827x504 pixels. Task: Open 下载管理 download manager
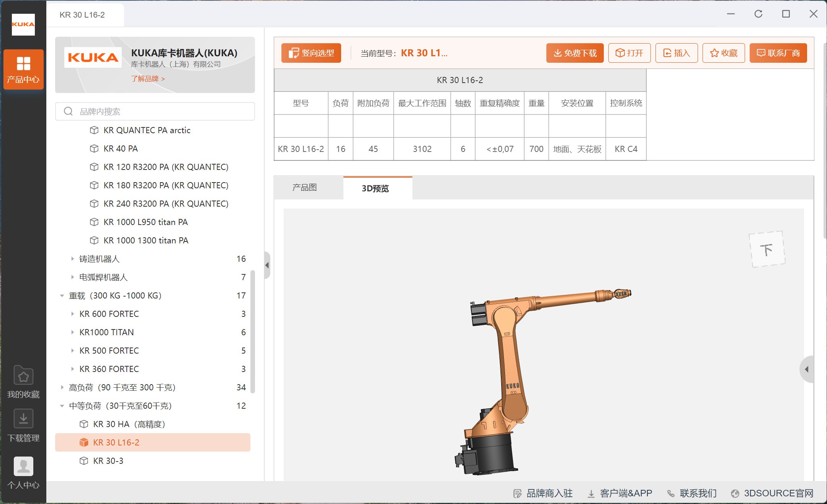click(x=23, y=426)
